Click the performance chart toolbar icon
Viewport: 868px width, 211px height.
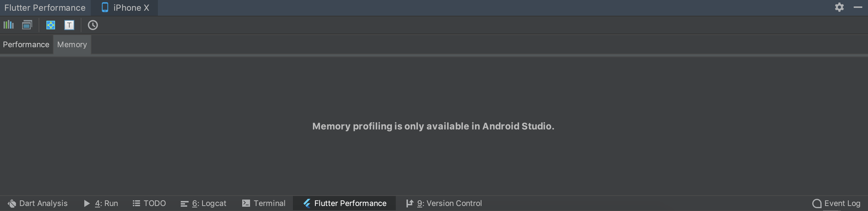click(8, 25)
